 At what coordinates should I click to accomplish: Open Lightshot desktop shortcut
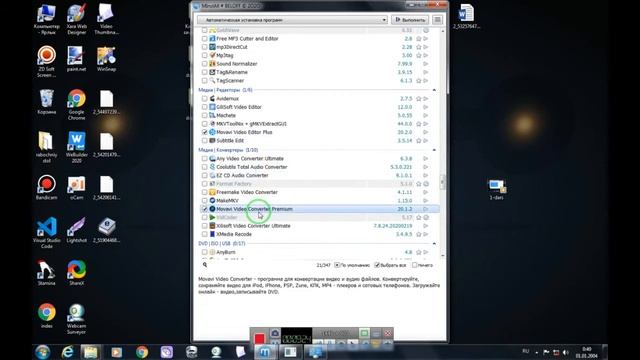(76, 230)
